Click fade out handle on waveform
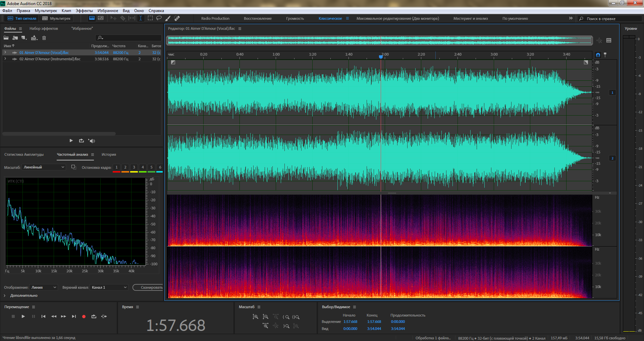The image size is (644, 341). pyautogui.click(x=586, y=62)
